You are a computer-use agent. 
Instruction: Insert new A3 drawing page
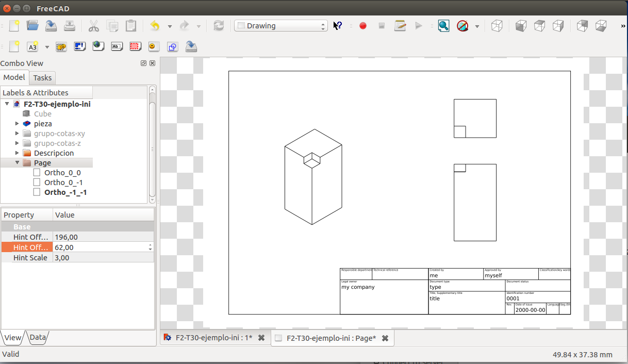pos(32,47)
